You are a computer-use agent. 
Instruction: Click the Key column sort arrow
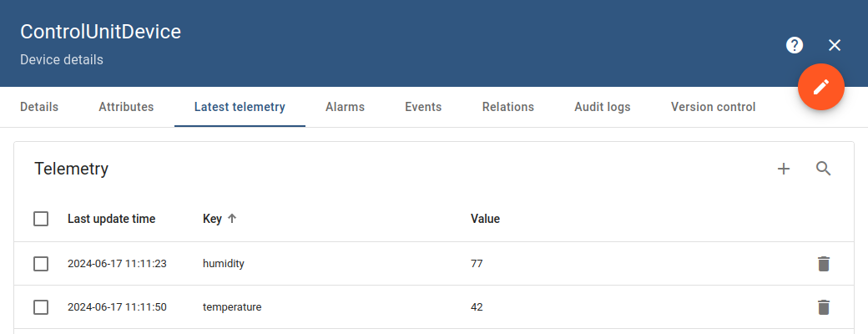(232, 219)
